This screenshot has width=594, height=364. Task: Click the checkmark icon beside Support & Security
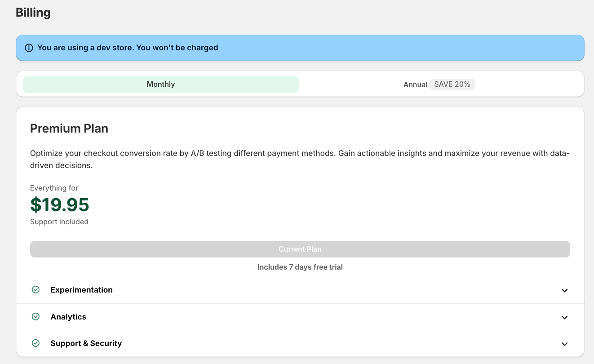point(36,343)
